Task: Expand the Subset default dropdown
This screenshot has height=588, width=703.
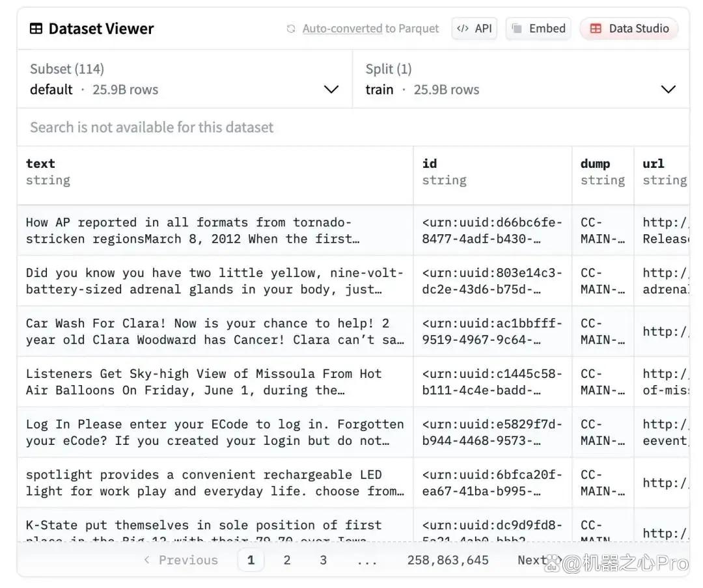Action: 185,79
